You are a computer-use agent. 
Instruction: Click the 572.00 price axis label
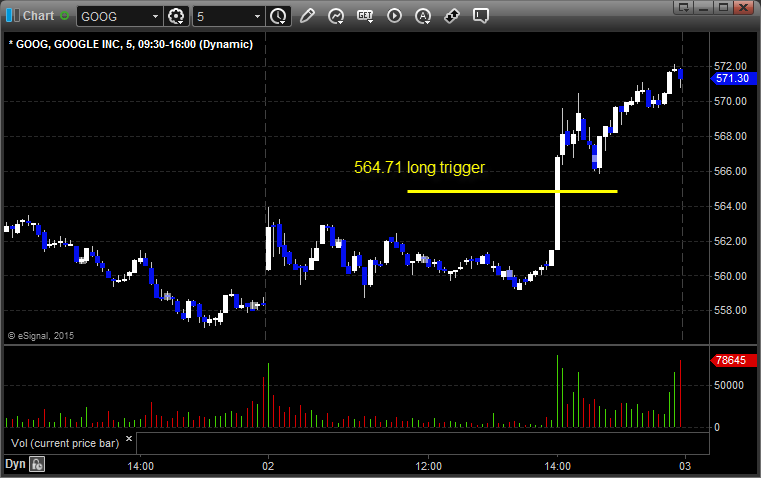(x=730, y=66)
